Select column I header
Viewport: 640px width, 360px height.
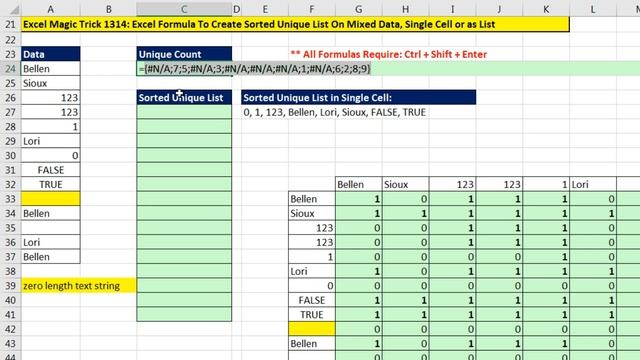(x=453, y=9)
